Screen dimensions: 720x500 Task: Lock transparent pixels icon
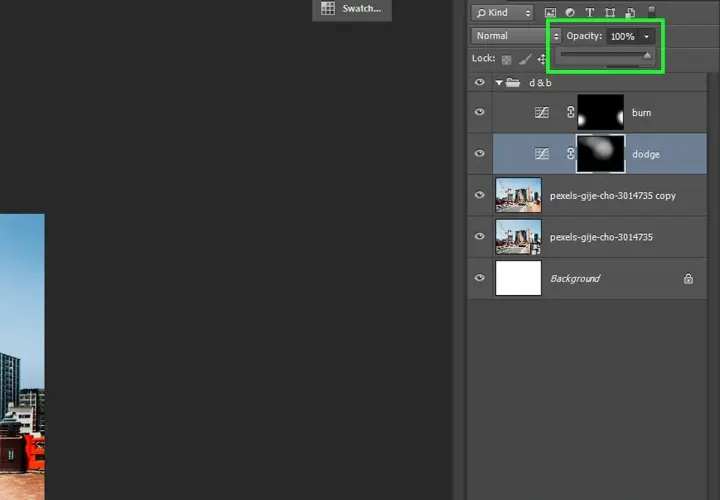[x=506, y=60]
